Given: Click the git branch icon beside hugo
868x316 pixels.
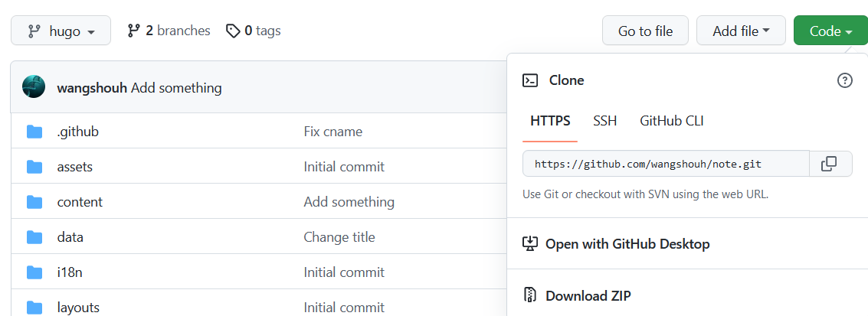Looking at the screenshot, I should (34, 31).
